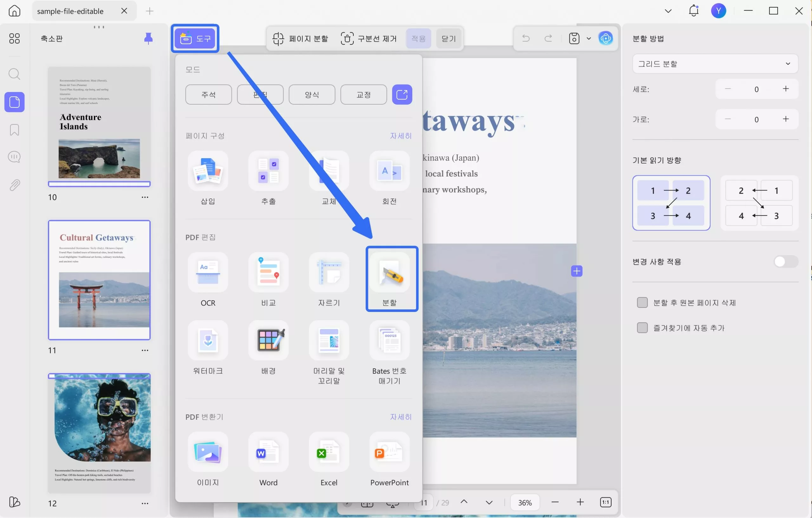Open a new tab with plus

(x=150, y=11)
